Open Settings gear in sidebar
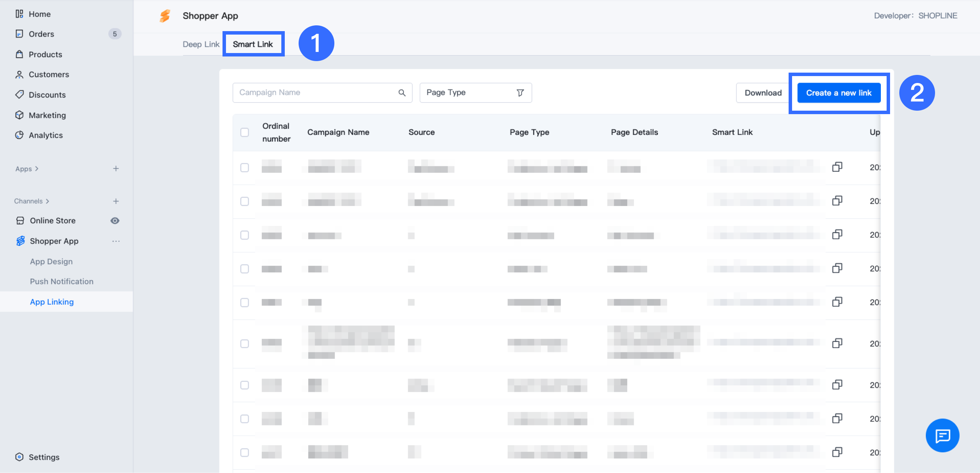 [19, 457]
